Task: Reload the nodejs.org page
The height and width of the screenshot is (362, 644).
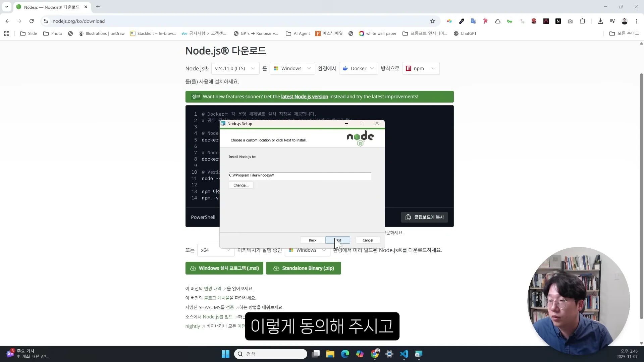Action: 32,21
